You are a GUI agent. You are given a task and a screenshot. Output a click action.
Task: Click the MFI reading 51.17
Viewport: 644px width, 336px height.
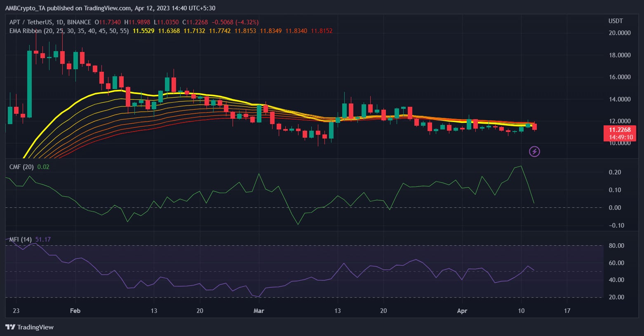click(x=43, y=240)
